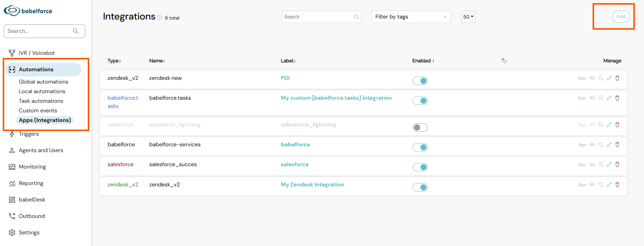Click the link icon for the zendesk_v2 row
644x246 pixels.
point(592,185)
